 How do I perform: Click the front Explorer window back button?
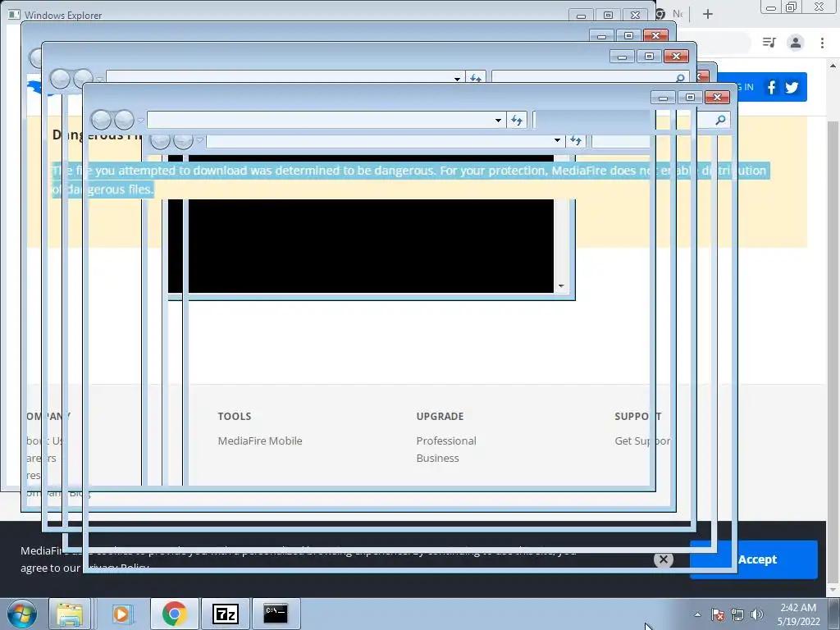101,120
